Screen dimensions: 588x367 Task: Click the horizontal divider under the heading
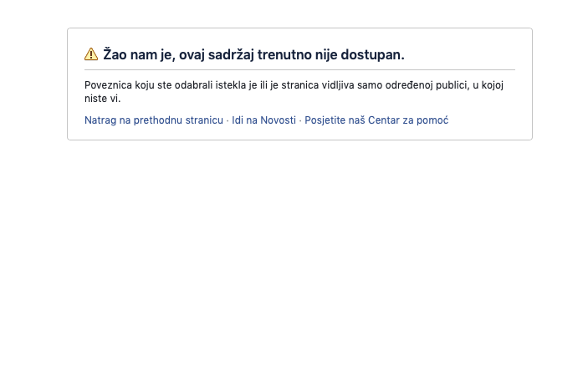tap(299, 69)
